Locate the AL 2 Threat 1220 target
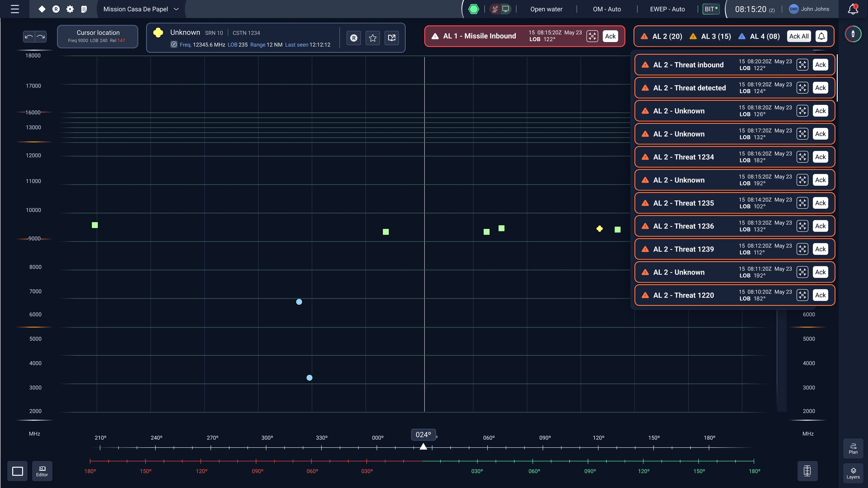The image size is (868, 488). tap(802, 295)
